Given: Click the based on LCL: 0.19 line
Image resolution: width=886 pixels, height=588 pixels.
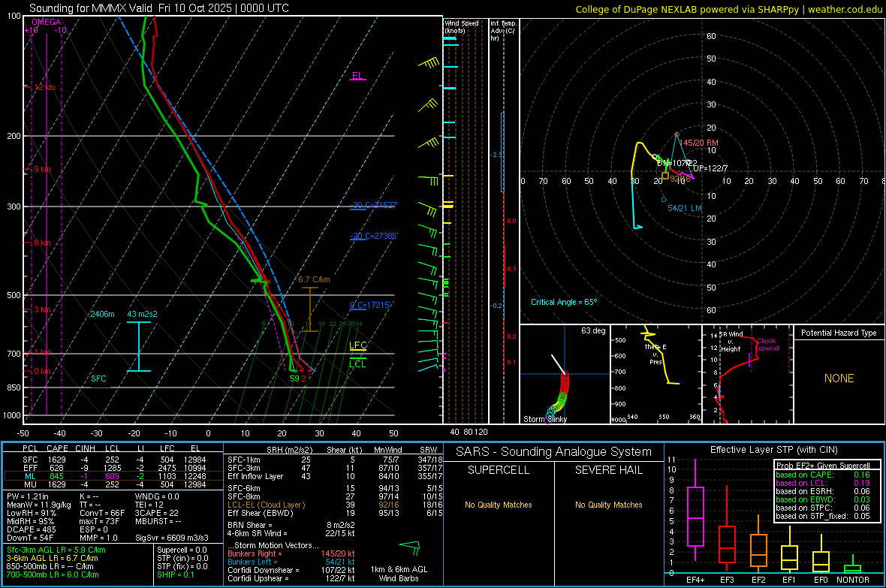Looking at the screenshot, I should 823,483.
